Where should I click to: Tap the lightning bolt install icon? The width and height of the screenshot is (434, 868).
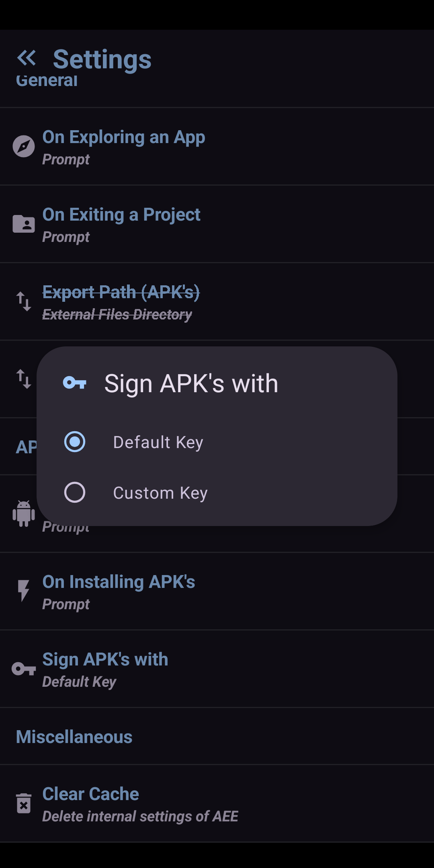pyautogui.click(x=24, y=591)
